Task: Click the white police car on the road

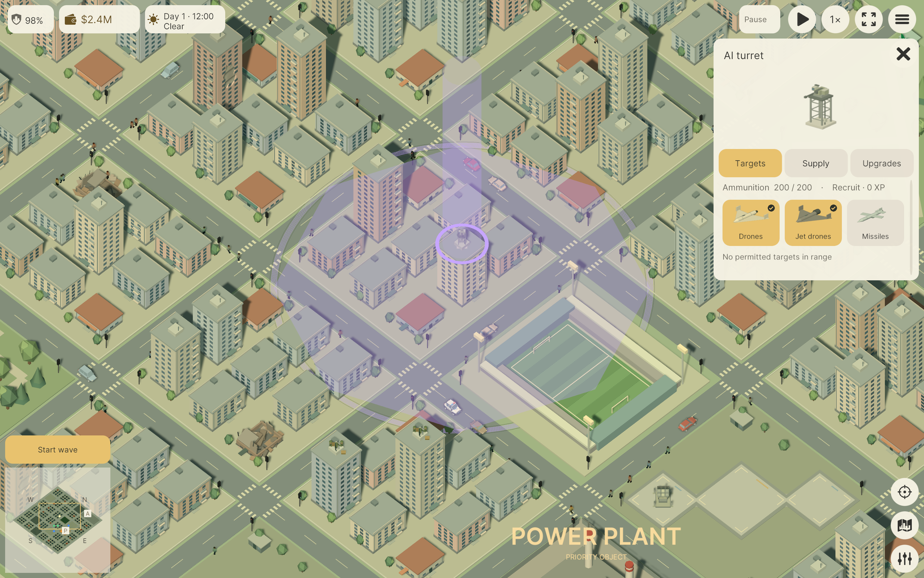Action: click(452, 406)
